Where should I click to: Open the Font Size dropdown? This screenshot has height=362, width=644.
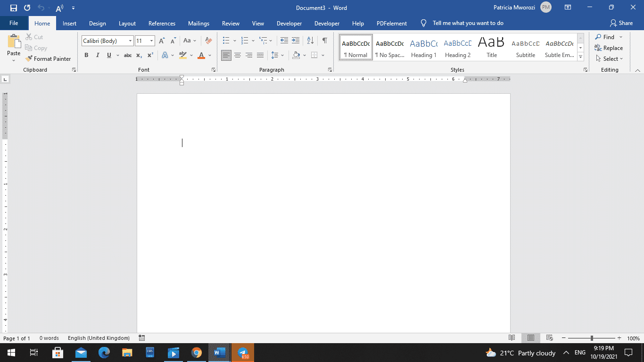151,41
